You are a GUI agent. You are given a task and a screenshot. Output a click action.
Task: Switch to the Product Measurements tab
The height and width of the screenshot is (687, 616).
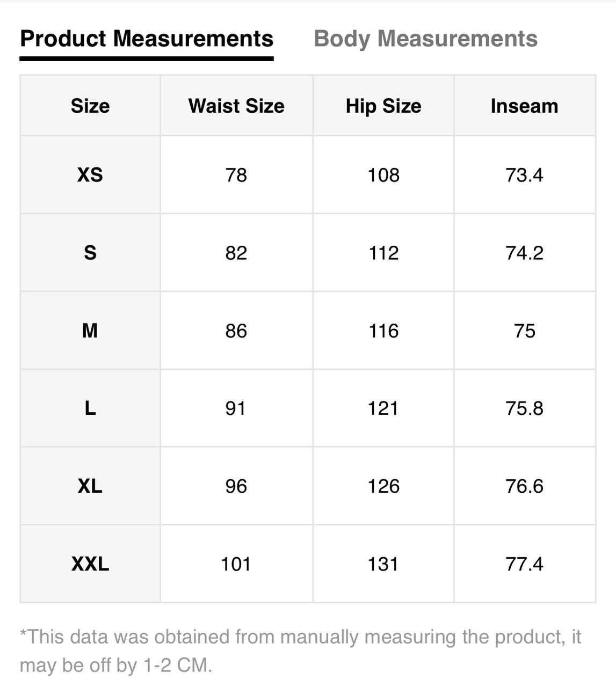[147, 39]
